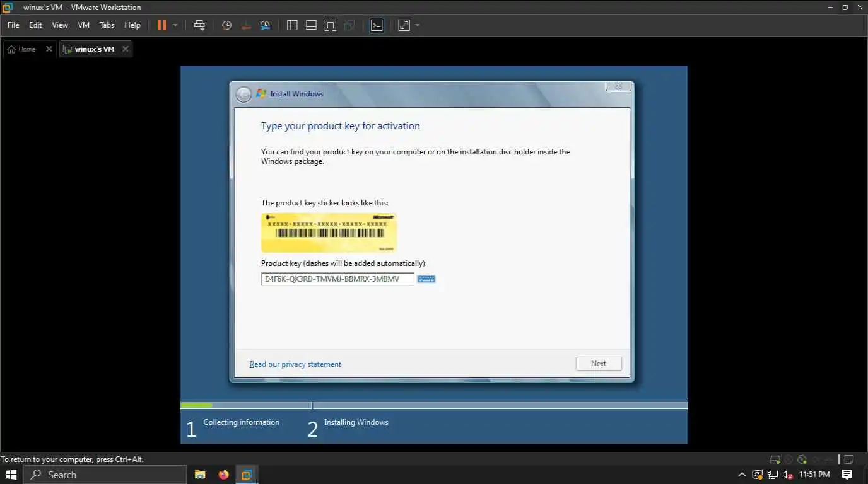Click the product key sticker image
This screenshot has height=484, width=868.
(x=329, y=233)
